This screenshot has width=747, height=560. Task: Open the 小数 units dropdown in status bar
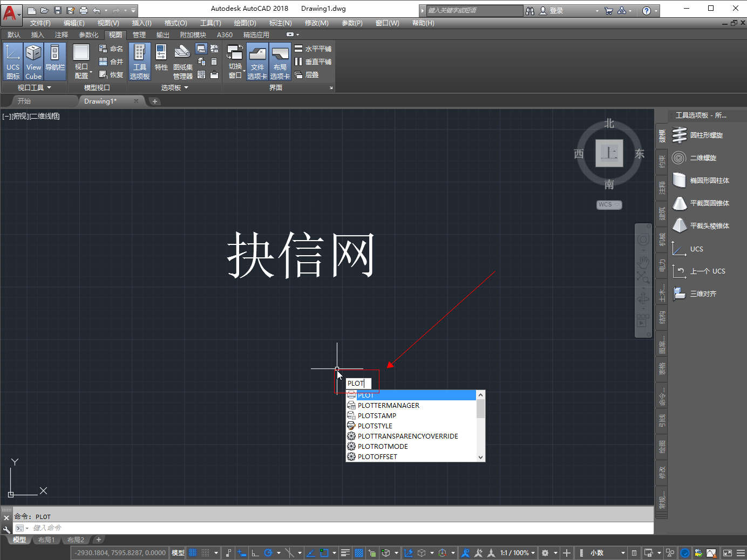coord(607,553)
